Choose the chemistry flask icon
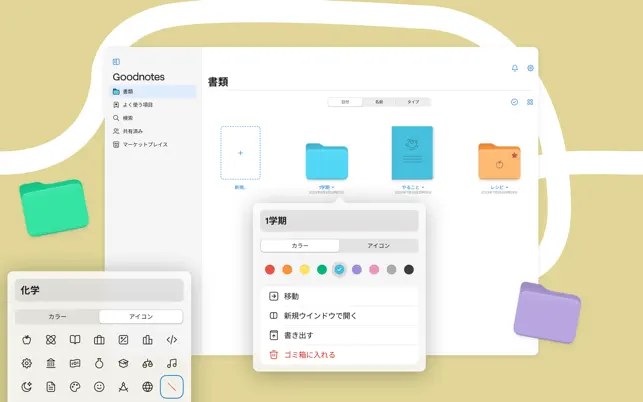Viewport: 643px width, 402px height. [99, 363]
